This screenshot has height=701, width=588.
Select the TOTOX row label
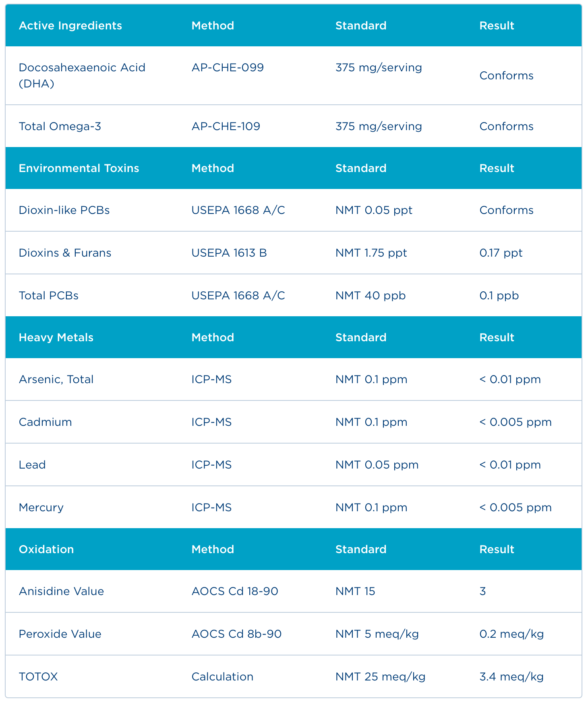pos(38,677)
